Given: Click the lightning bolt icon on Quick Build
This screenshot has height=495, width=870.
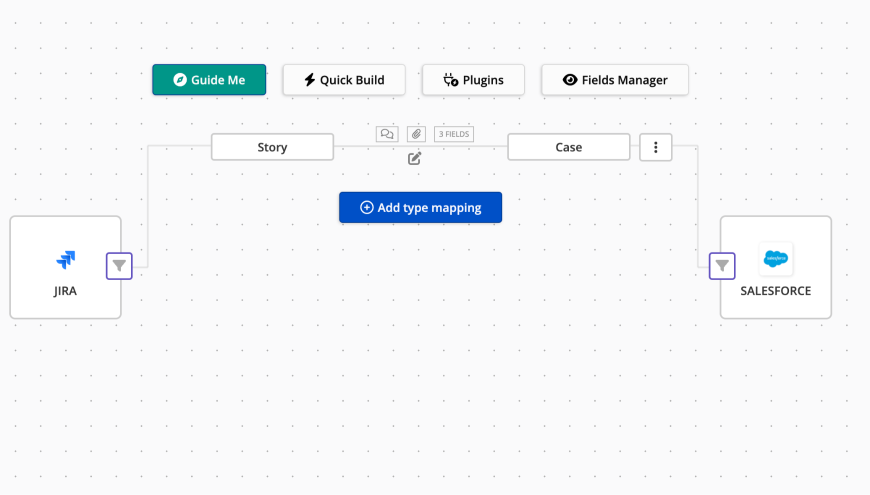Looking at the screenshot, I should [310, 80].
